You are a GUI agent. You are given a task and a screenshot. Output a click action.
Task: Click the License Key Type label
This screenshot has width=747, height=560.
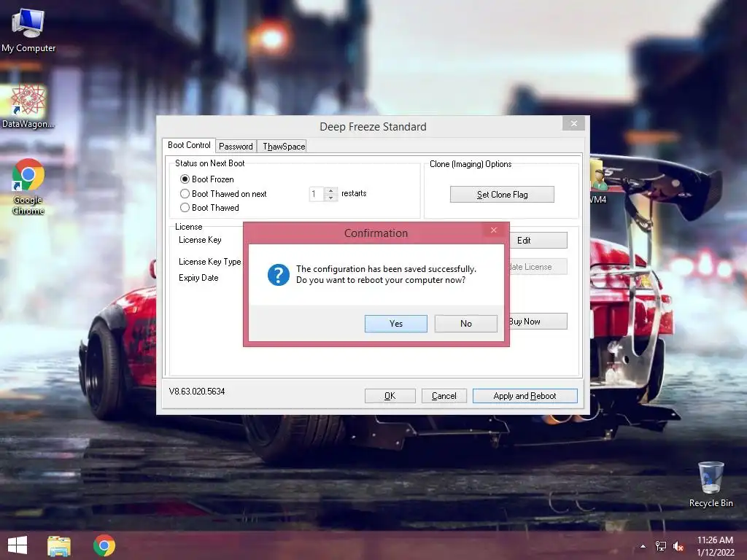pos(209,262)
